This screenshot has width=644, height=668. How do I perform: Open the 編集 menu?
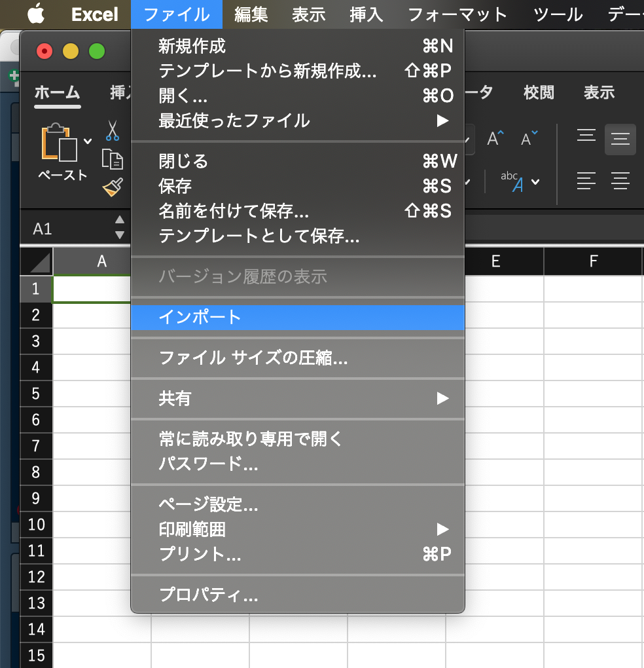pos(251,13)
